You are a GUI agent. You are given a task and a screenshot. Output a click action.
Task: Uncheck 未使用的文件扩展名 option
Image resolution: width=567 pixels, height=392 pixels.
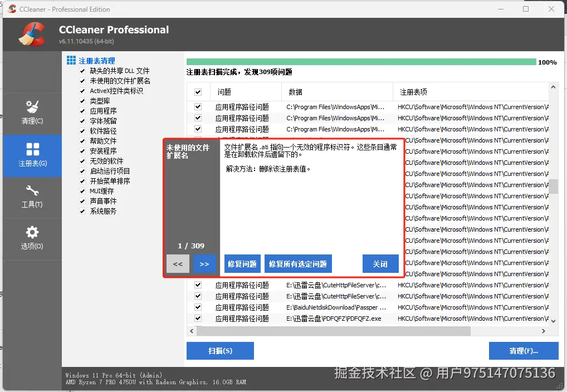(82, 81)
